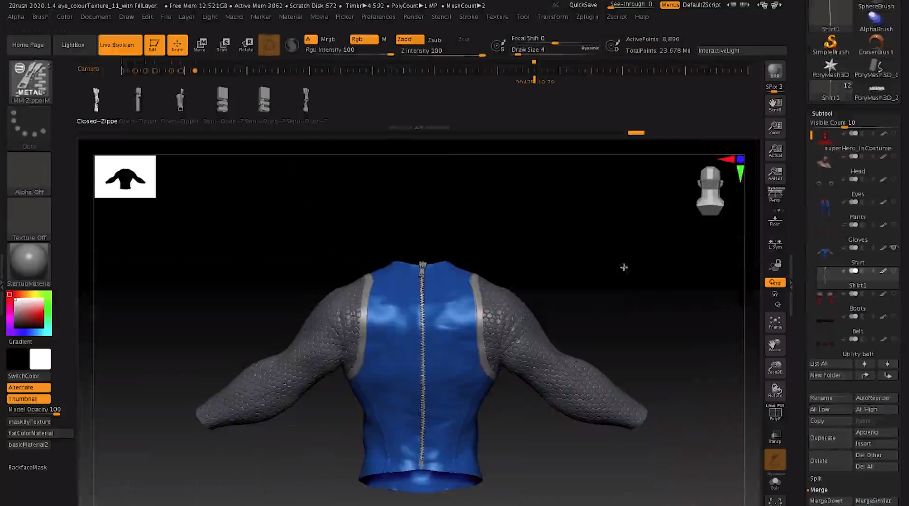
Task: Toggle the Mrgb channel button
Action: click(328, 39)
